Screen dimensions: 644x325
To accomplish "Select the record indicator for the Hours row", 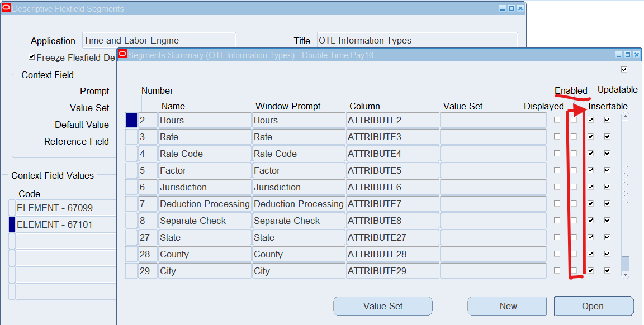I will (131, 120).
